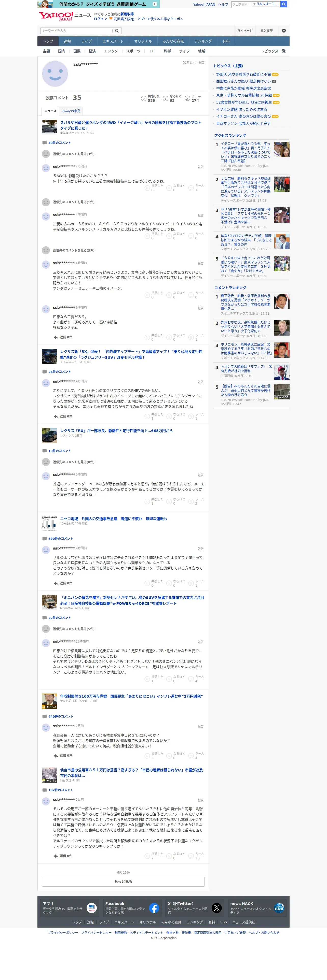Open the Subaru/Honda 4WD article thumbnail
327x980 pixels.
pos(49,127)
